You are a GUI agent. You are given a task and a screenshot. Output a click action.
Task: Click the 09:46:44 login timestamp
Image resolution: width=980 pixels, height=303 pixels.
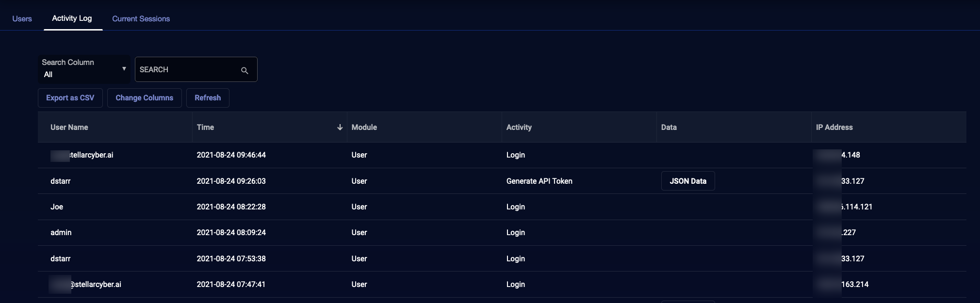[231, 155]
